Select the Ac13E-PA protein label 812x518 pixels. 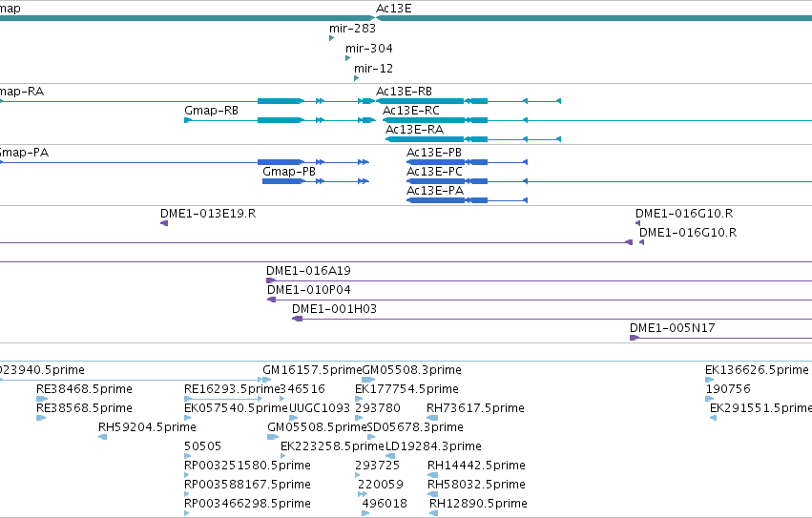click(x=435, y=191)
